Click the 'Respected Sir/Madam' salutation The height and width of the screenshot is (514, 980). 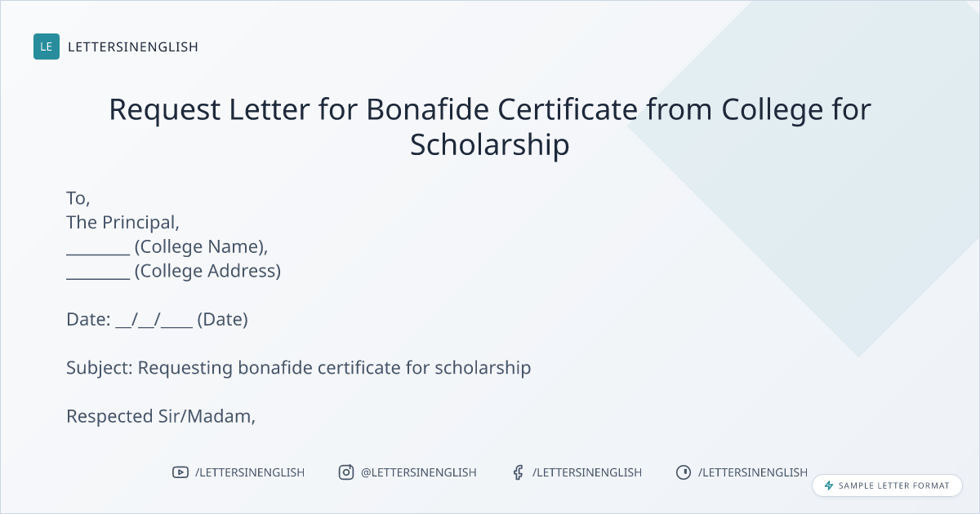(x=161, y=416)
